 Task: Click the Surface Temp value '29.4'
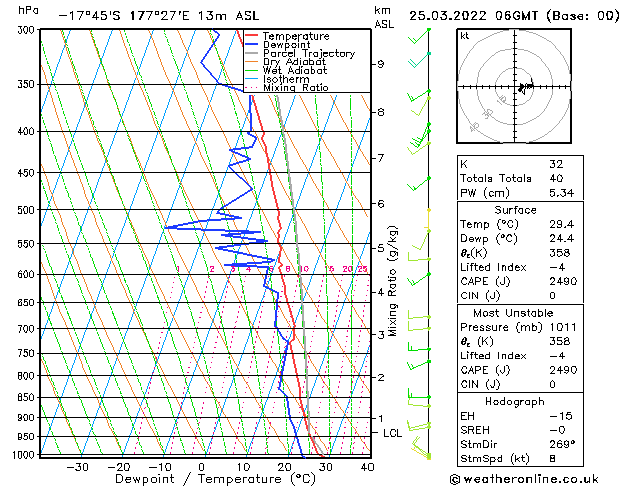pyautogui.click(x=562, y=224)
